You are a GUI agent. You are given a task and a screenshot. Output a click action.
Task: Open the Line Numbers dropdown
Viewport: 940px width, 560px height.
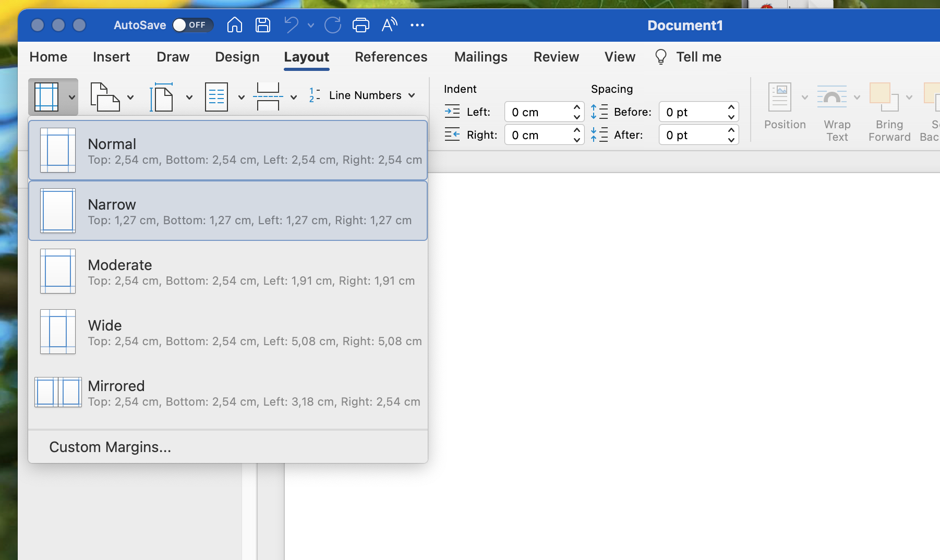click(x=363, y=95)
